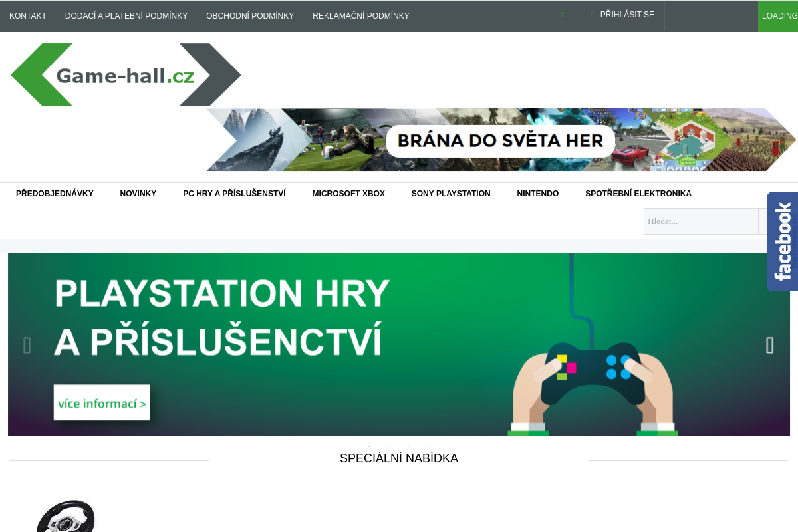Click the Brána do světa her banner

point(501,140)
